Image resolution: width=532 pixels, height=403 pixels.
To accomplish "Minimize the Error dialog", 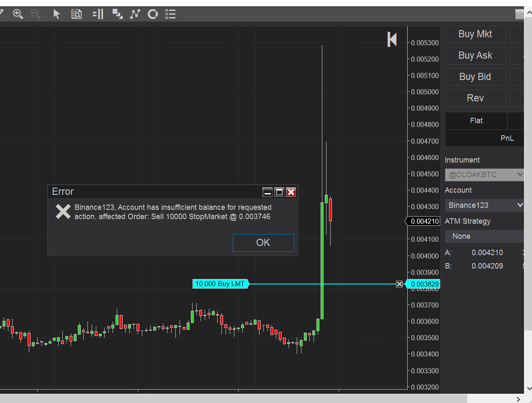I will [x=267, y=192].
